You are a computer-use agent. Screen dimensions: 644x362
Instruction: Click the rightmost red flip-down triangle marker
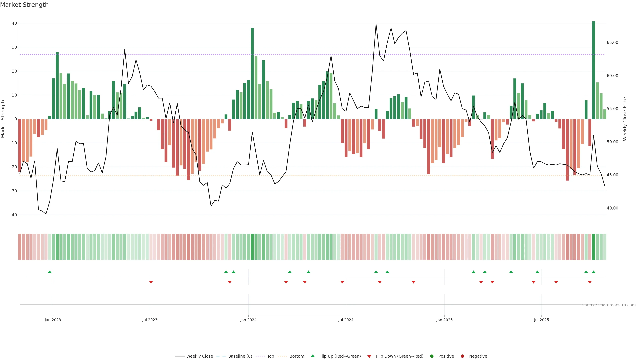click(x=590, y=282)
